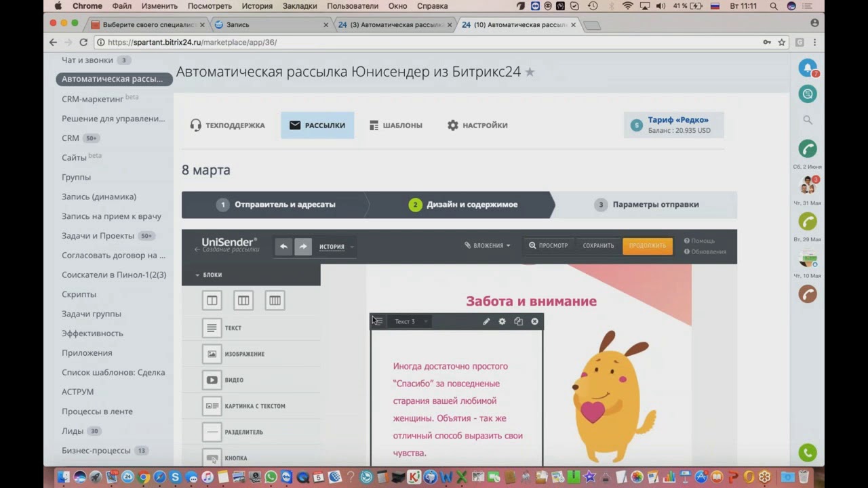This screenshot has width=868, height=488.
Task: Open the Обновления link
Action: tap(705, 251)
